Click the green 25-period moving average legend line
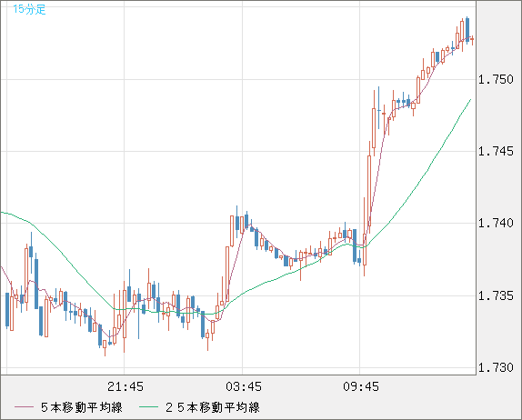 148,407
